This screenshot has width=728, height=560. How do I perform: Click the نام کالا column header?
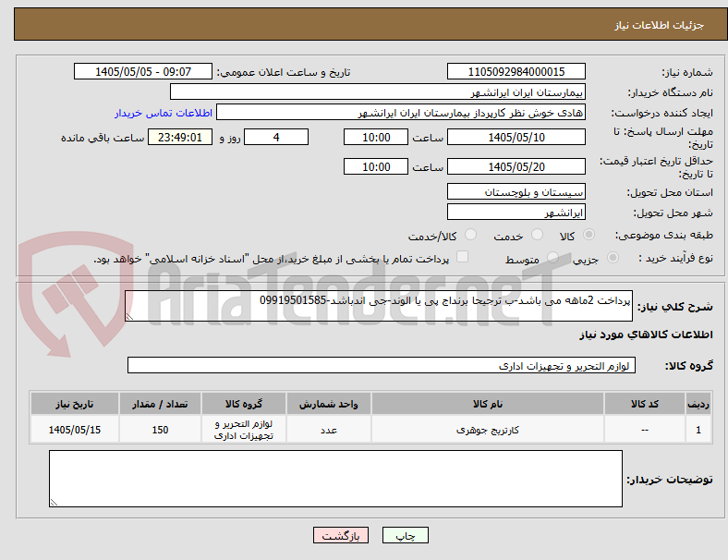(488, 404)
